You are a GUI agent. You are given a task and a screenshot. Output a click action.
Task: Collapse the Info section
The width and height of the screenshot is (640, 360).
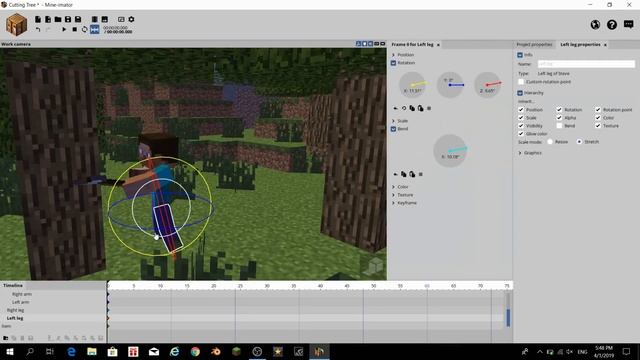coord(520,55)
